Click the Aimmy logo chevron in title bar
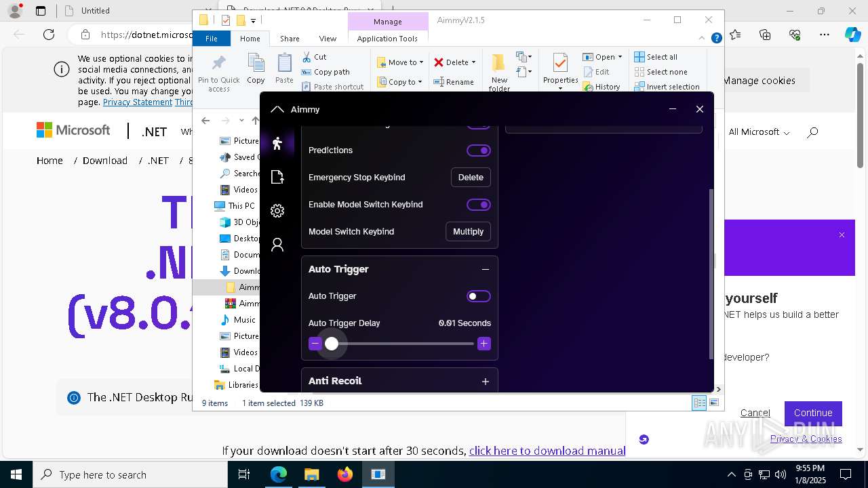The width and height of the screenshot is (868, 488). click(x=277, y=109)
